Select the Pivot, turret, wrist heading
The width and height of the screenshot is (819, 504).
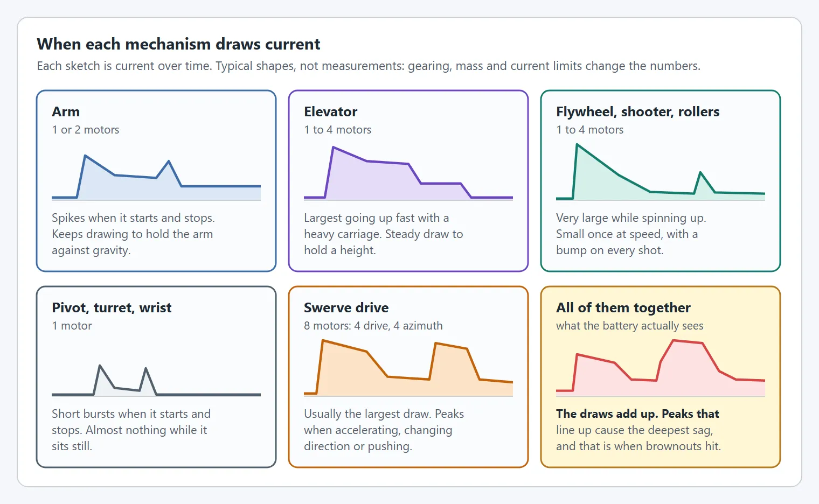pyautogui.click(x=112, y=308)
